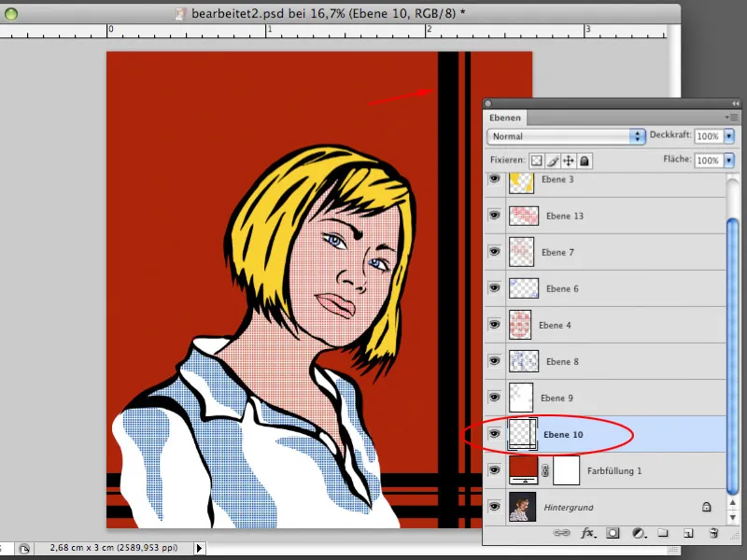The image size is (747, 560).
Task: Open the Fläche slider arrow
Action: 729,160
